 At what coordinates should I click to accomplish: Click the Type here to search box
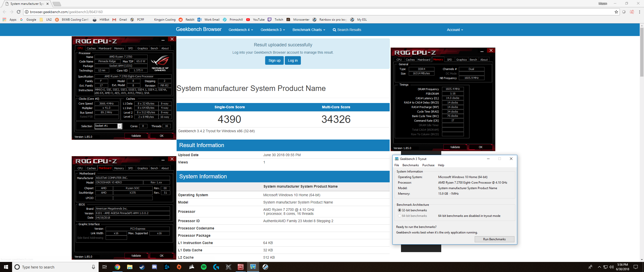(55, 267)
